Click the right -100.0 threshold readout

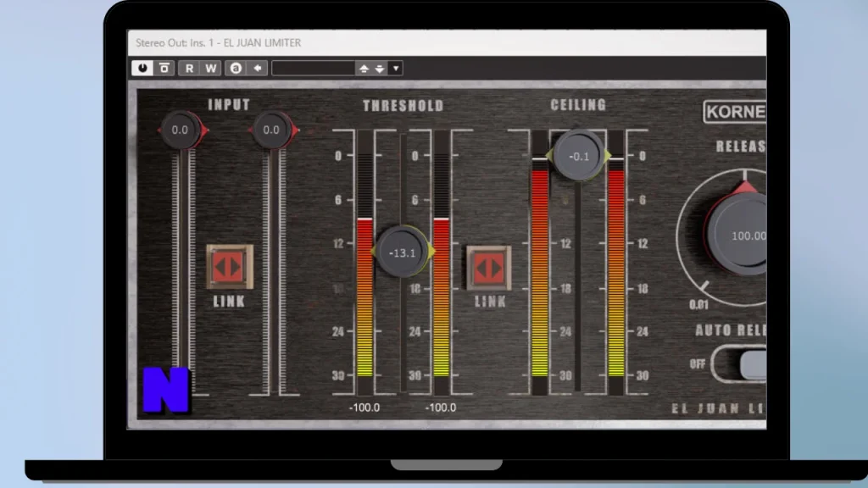pos(441,408)
